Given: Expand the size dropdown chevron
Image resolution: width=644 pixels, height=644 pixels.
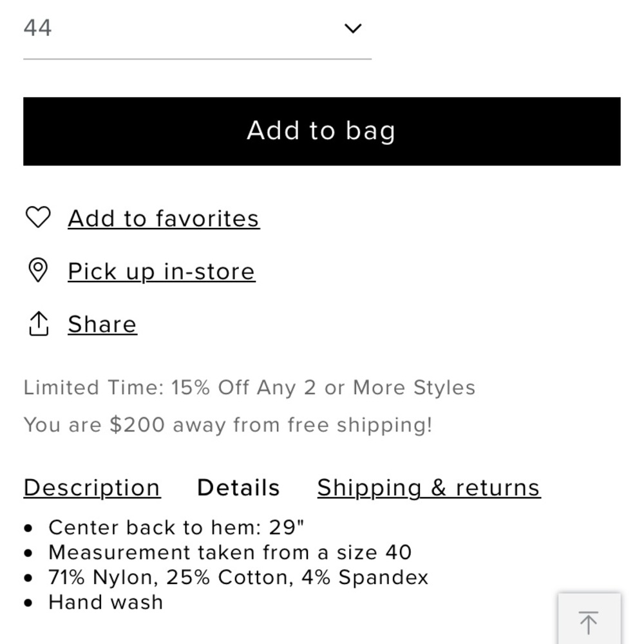Looking at the screenshot, I should 352,28.
